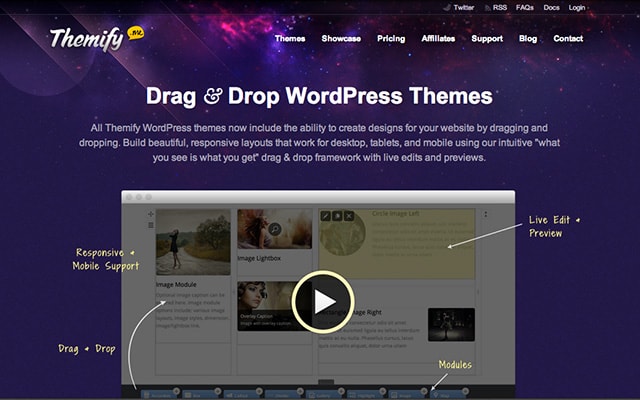Click the duplicate icon on Circle Image module
The image size is (640, 400).
pyautogui.click(x=338, y=216)
